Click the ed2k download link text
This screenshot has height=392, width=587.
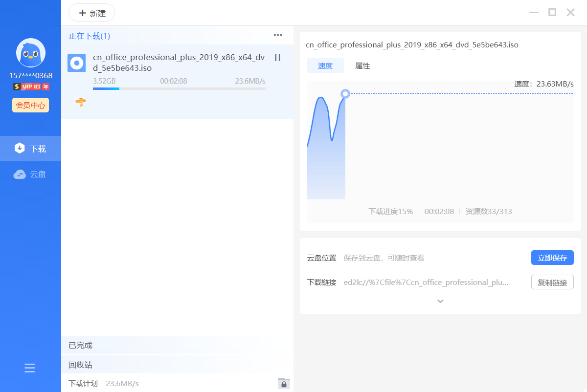426,282
